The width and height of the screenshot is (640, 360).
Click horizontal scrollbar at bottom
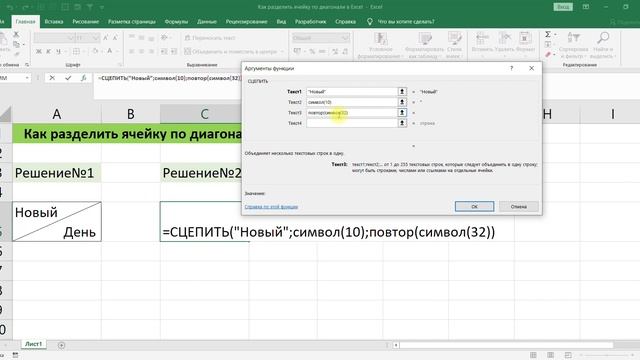(x=506, y=345)
